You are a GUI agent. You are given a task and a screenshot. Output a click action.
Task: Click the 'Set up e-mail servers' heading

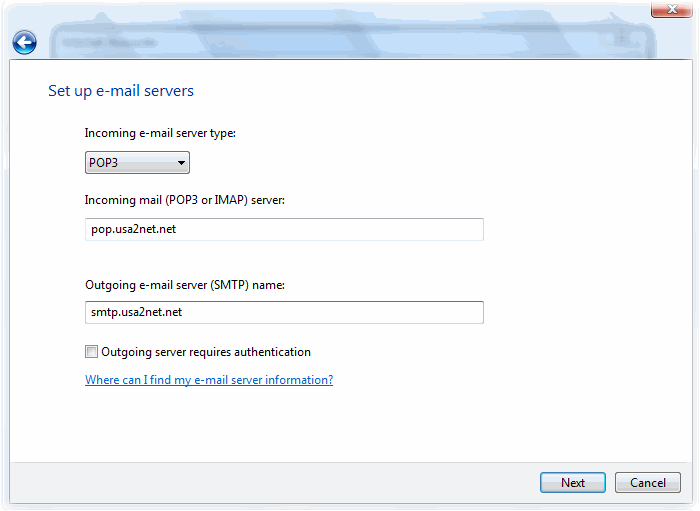coord(121,91)
